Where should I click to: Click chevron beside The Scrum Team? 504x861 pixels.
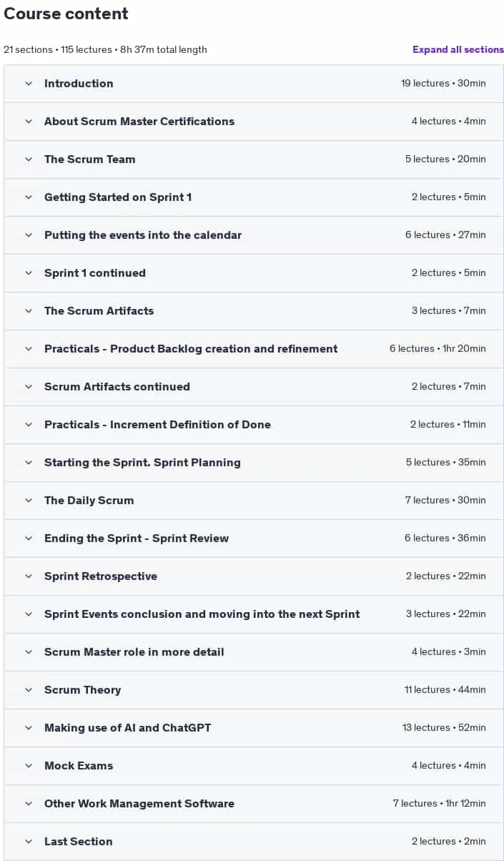(29, 159)
